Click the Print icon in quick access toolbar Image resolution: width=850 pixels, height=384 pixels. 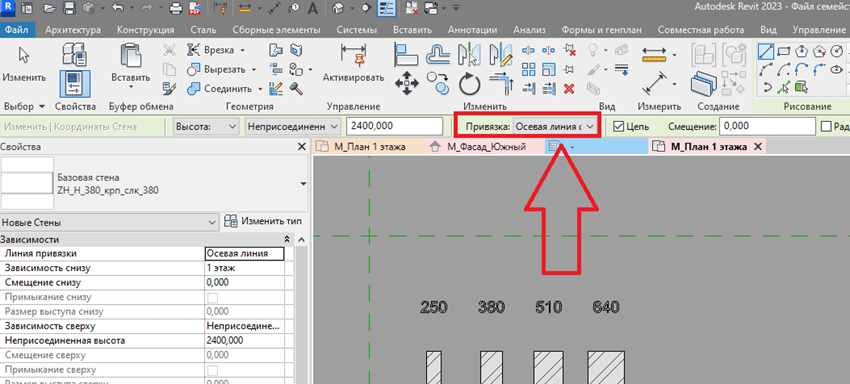tap(176, 9)
